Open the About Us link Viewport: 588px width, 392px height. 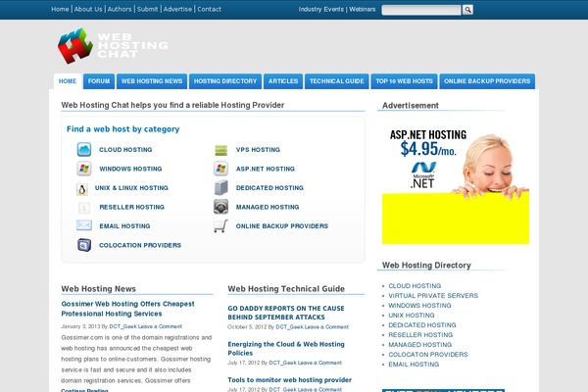click(x=88, y=9)
